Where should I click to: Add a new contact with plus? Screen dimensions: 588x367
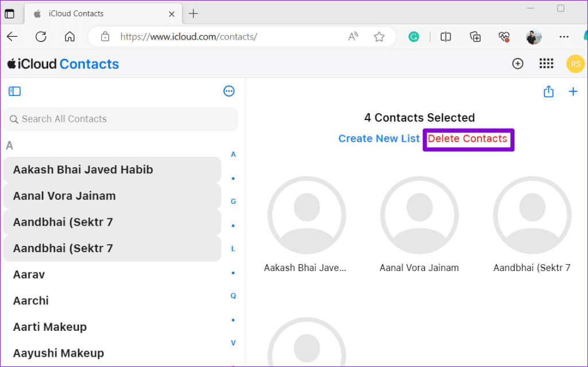coord(572,91)
